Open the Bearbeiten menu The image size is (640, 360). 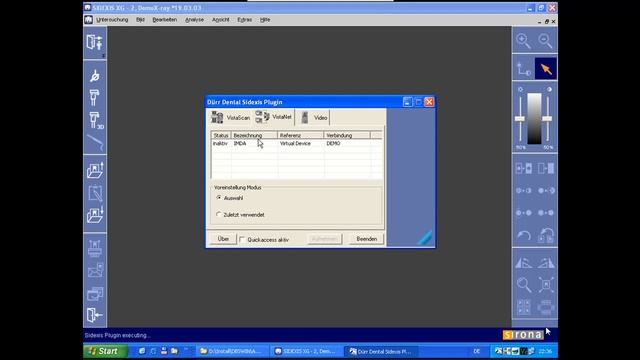coord(164,20)
